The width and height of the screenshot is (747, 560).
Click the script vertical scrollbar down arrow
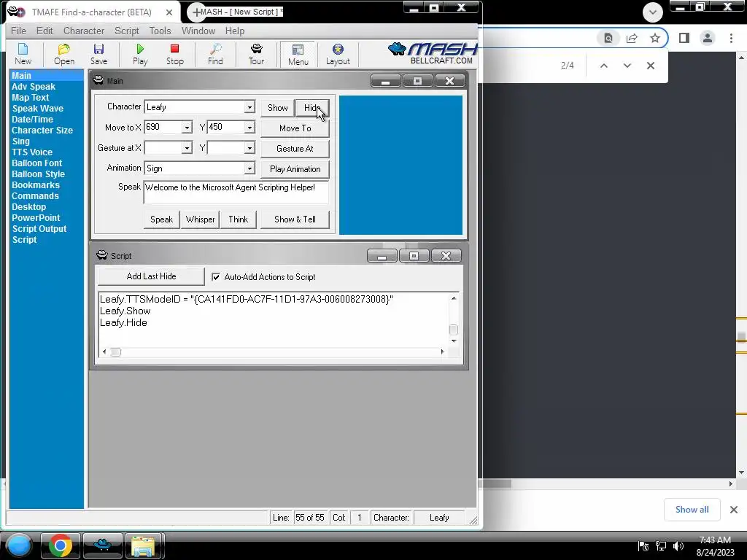coord(454,341)
